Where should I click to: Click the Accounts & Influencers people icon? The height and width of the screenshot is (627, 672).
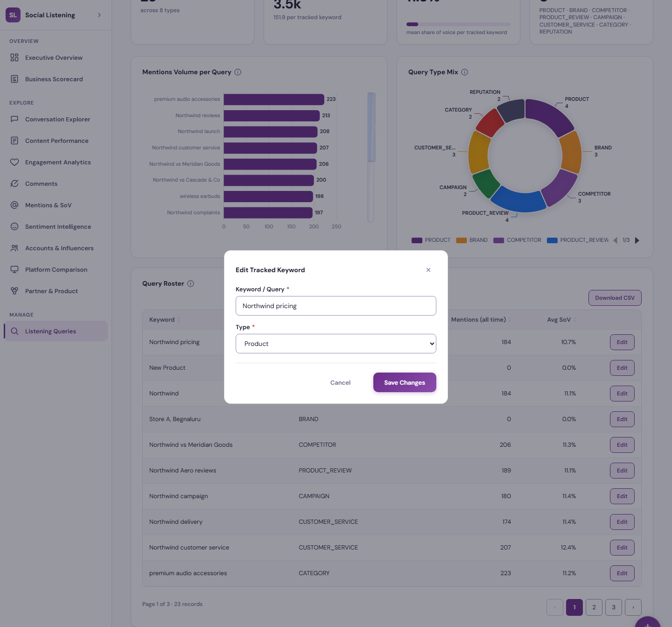[14, 248]
